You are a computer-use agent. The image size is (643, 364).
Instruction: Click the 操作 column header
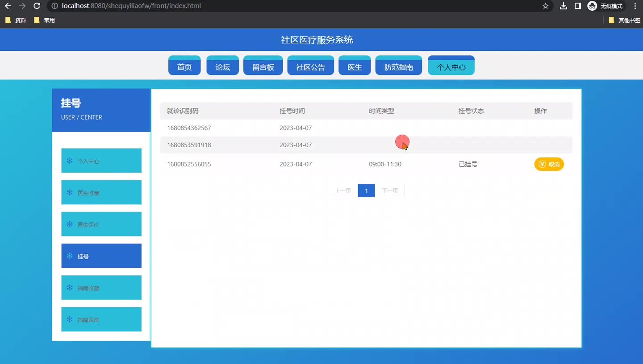[x=540, y=111]
